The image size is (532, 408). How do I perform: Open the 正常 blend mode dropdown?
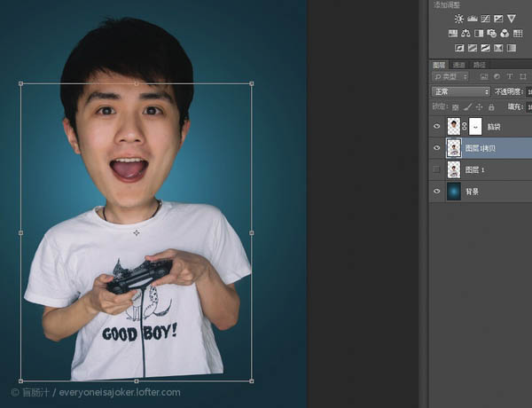(x=460, y=91)
